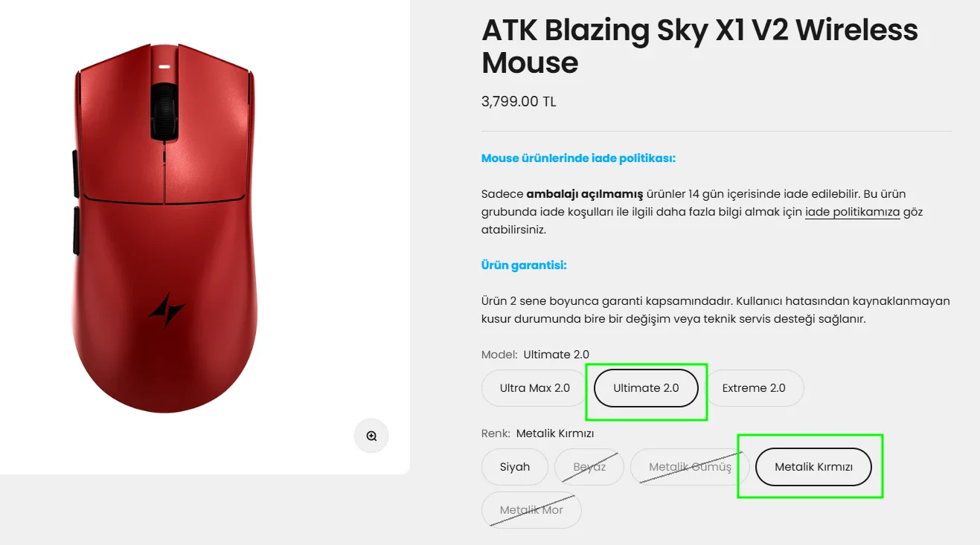Image resolution: width=980 pixels, height=545 pixels.
Task: Open the iade politikamıza link
Action: click(852, 212)
